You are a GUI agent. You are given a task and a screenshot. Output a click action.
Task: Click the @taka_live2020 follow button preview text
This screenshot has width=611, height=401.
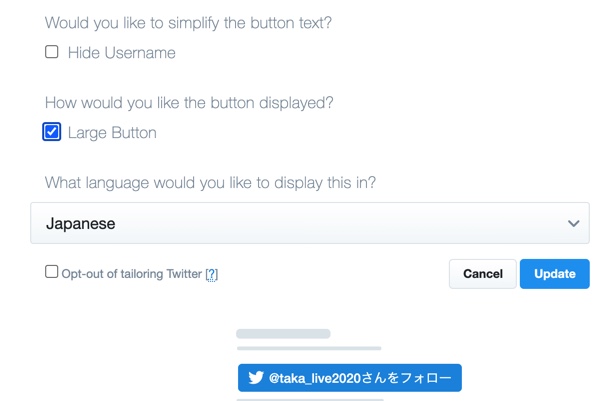pyautogui.click(x=360, y=378)
